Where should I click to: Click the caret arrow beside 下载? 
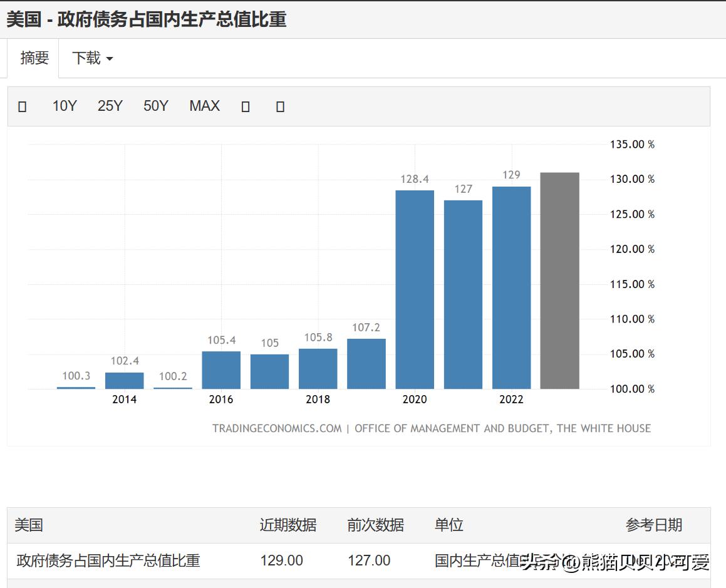pyautogui.click(x=110, y=59)
